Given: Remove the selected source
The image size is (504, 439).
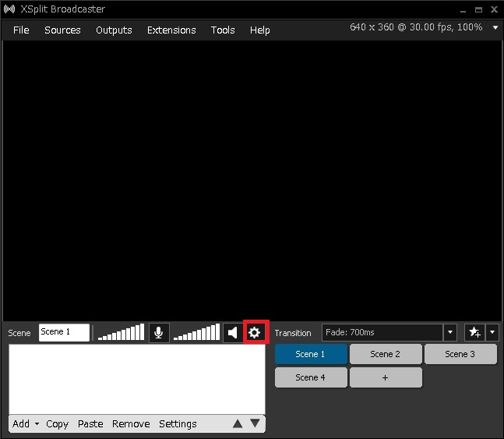Looking at the screenshot, I should click(131, 423).
